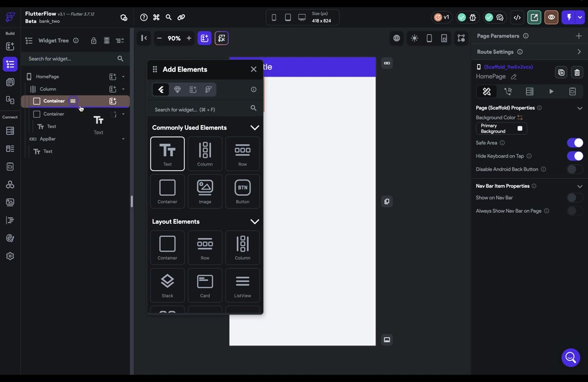Add the Card layout tile
This screenshot has height=382, width=588.
click(x=205, y=285)
